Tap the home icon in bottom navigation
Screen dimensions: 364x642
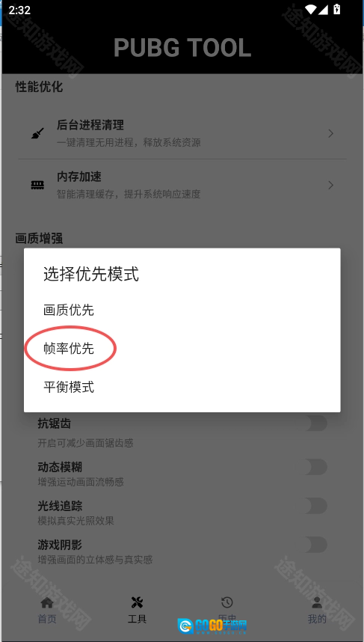pyautogui.click(x=47, y=602)
